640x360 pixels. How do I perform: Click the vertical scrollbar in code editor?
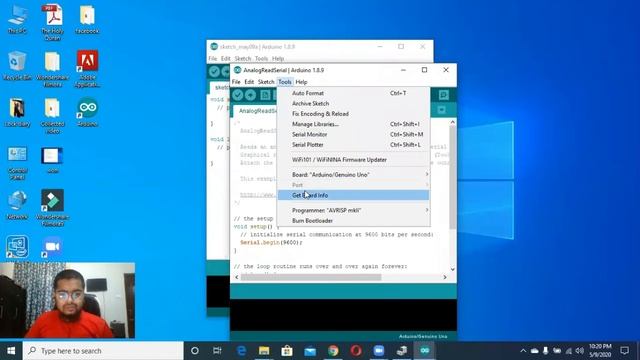point(452,178)
